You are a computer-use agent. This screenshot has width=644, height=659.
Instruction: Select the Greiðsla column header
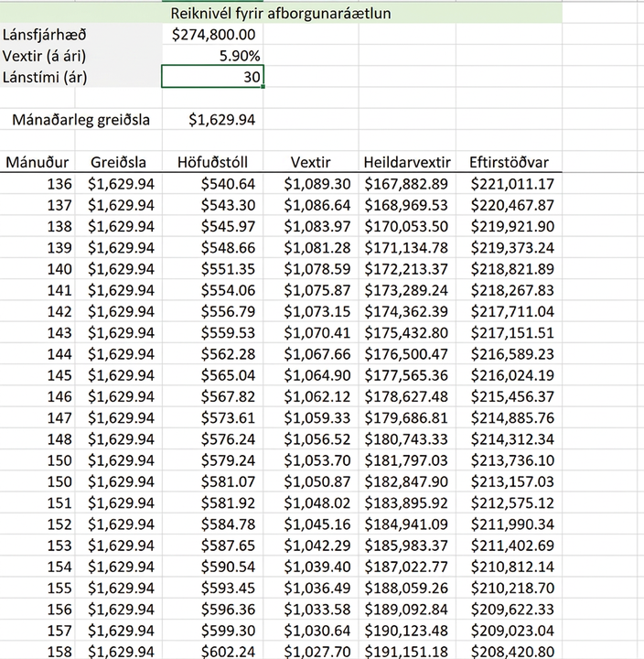tap(119, 162)
